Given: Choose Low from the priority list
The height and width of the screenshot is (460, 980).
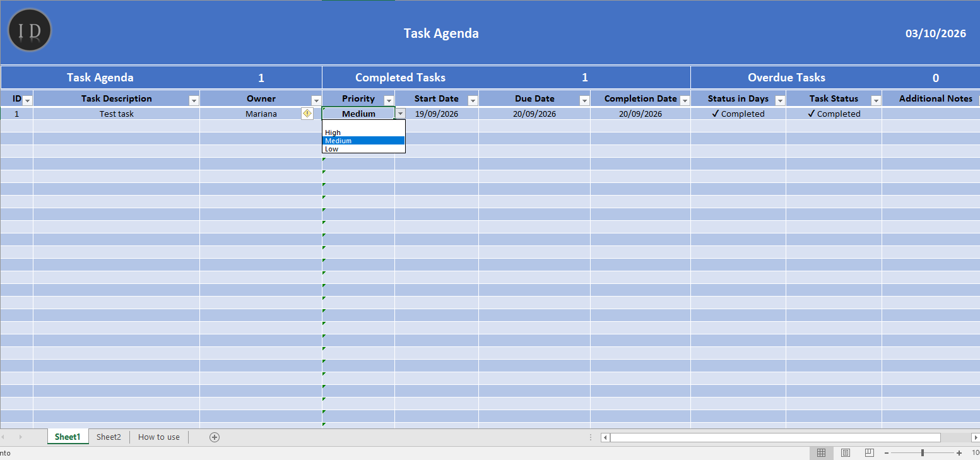Looking at the screenshot, I should (363, 149).
